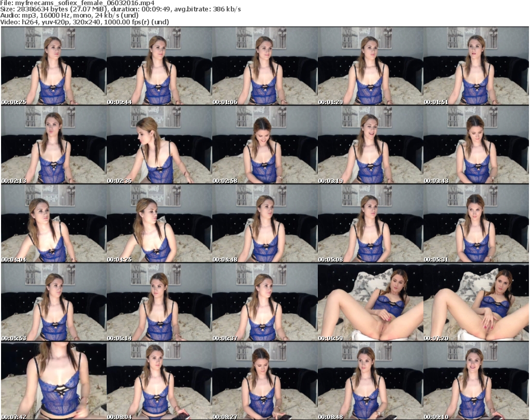Image resolution: width=530 pixels, height=420 pixels.
Task: Open the thumbnail at 00:06:37
Action: 264,302
